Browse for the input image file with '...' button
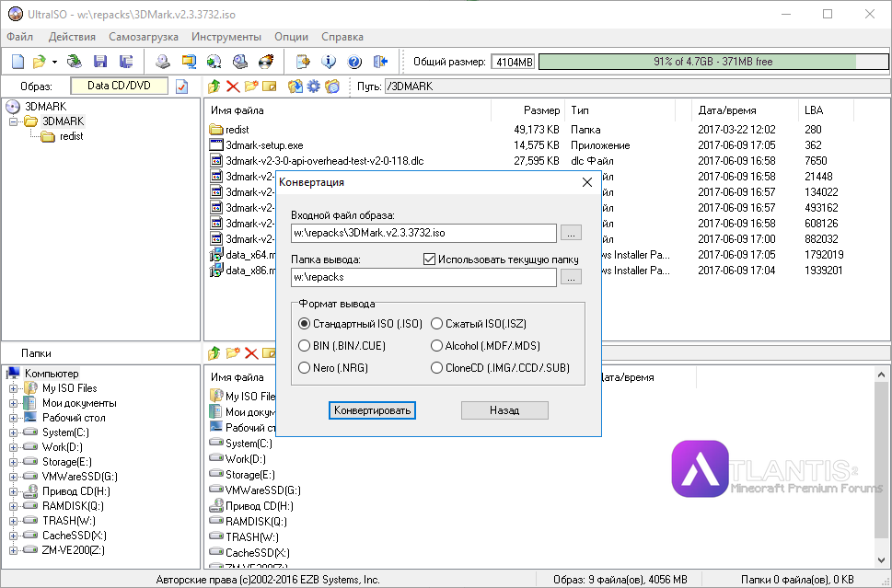 point(571,233)
